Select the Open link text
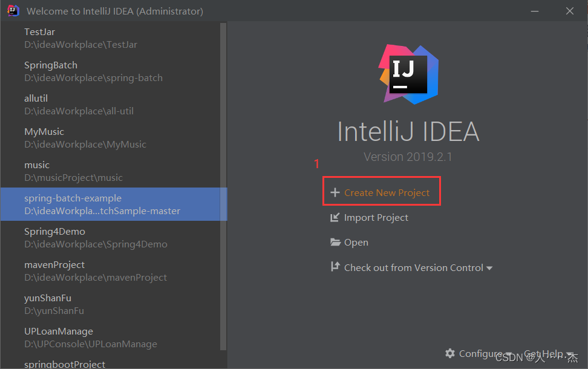 356,243
